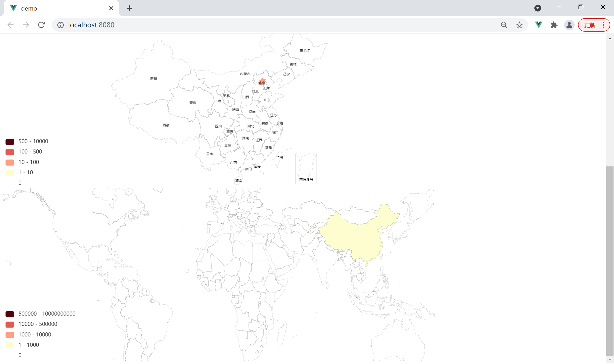Image resolution: width=614 pixels, height=364 pixels.
Task: Click the back navigation arrow
Action: coord(11,25)
